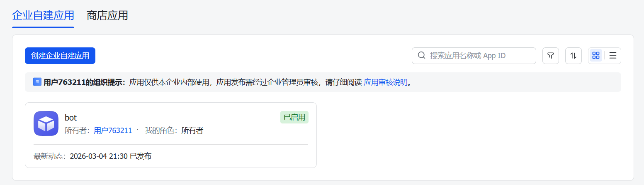The height and width of the screenshot is (185, 644).
Task: Open owner profile link 用户763211
Action: [x=113, y=131]
